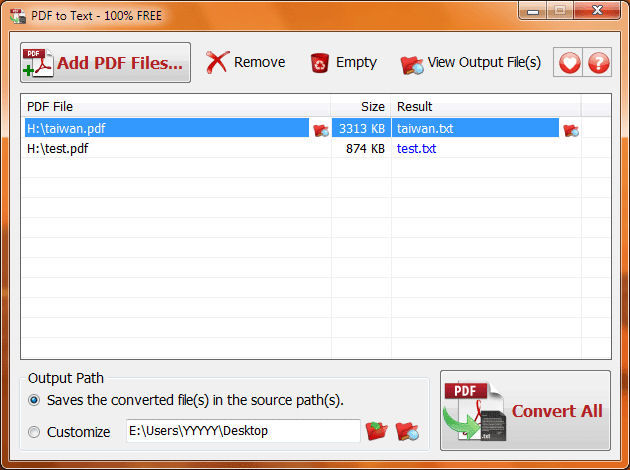Screen dimensions: 630x470
Task: Remove the selected PDF from the list
Action: (245, 63)
